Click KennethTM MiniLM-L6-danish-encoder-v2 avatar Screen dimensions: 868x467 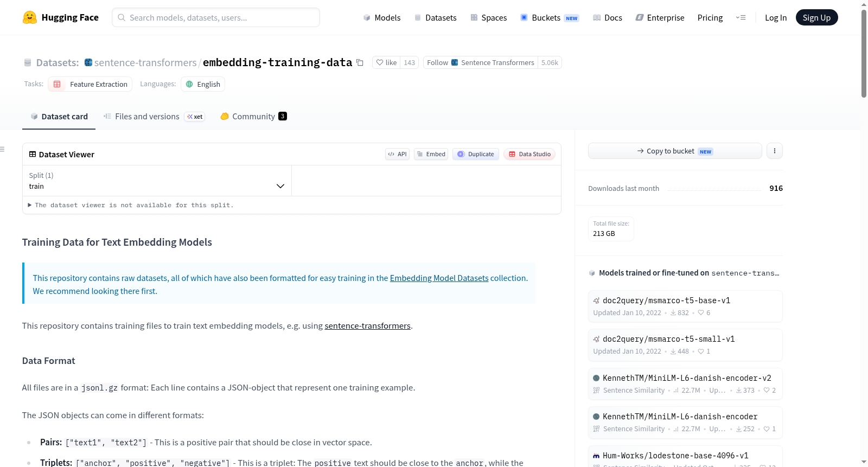(x=596, y=378)
